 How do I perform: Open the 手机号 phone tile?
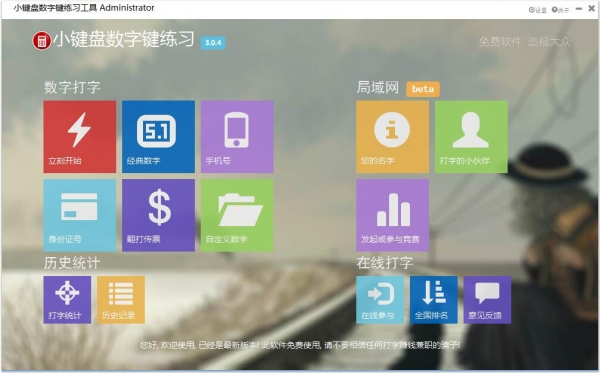click(237, 137)
